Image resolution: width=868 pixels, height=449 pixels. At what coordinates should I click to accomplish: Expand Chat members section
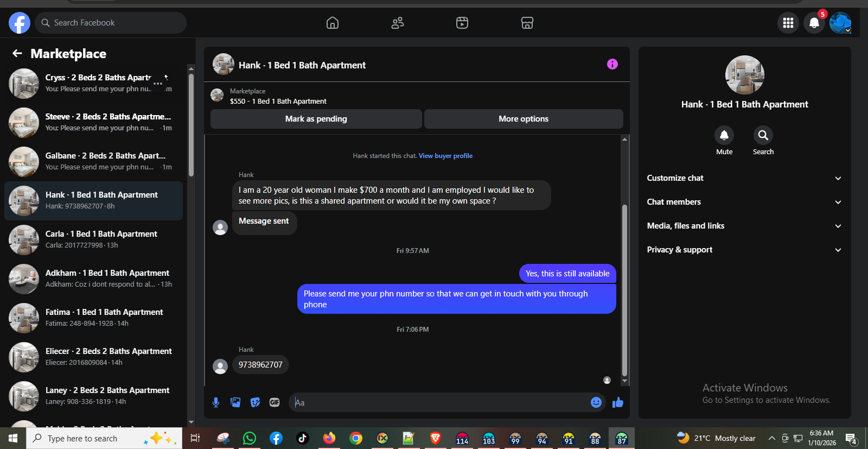tap(744, 202)
